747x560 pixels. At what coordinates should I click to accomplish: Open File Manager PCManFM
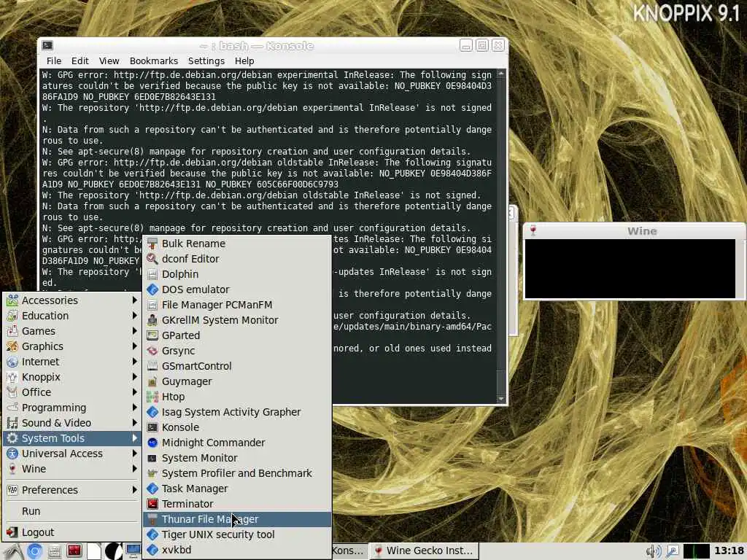[237, 304]
